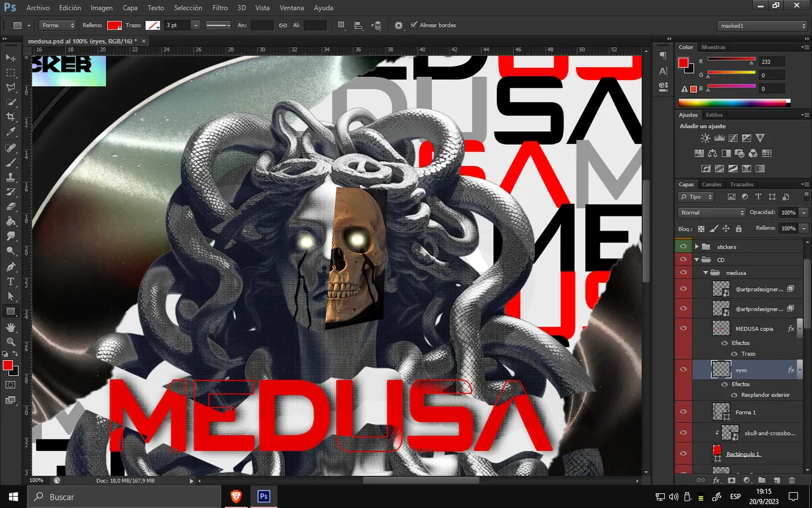Screen dimensions: 812x508
Task: Hide the MEDUSA copia layer
Action: [683, 328]
